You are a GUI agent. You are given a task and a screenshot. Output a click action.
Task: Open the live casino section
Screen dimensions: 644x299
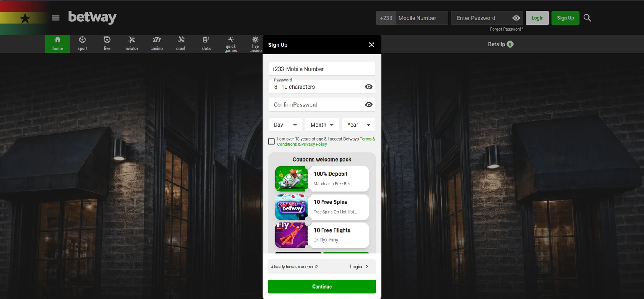tap(255, 44)
